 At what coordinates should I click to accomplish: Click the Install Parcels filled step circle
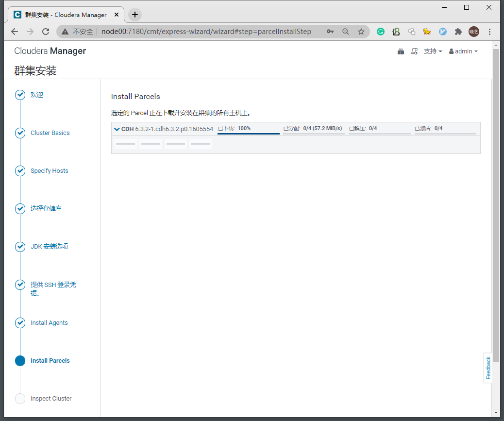point(20,361)
